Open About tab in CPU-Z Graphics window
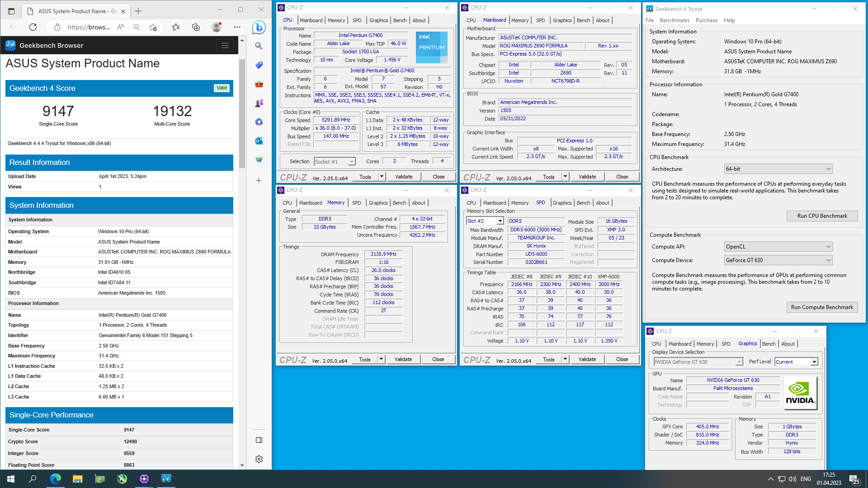The image size is (868, 488). coord(788,344)
